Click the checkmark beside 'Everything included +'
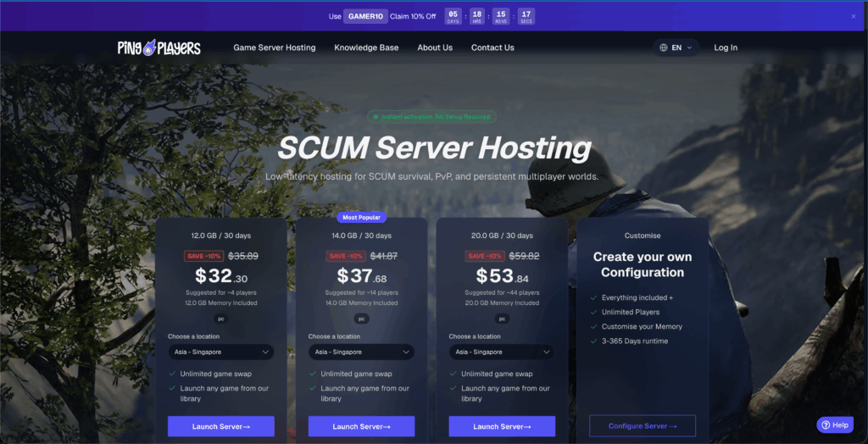868x444 pixels. point(594,298)
